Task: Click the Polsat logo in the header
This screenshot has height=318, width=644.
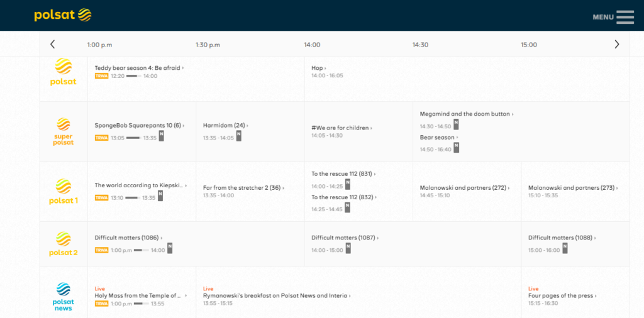Action: pyautogui.click(x=63, y=15)
